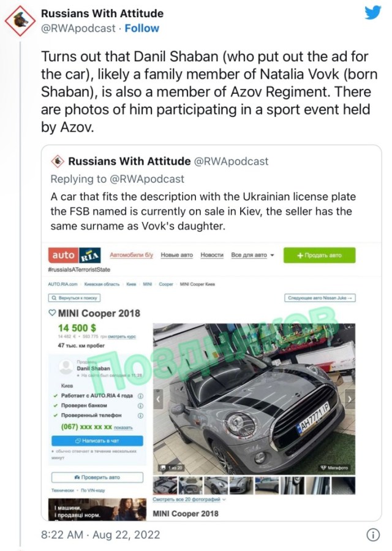Viewport: 392px width, 551px height.
Task: Open the tweet info icon
Action: coord(372,534)
